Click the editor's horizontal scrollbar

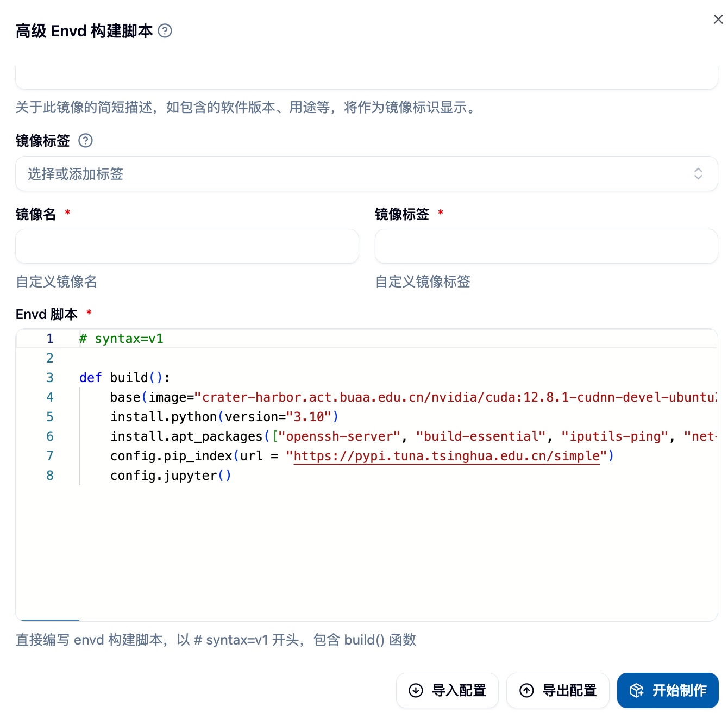coord(50,620)
